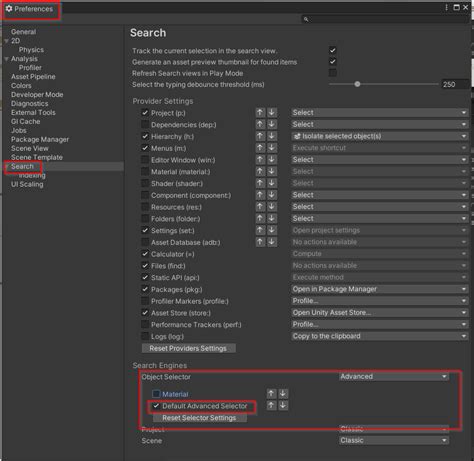Viewport: 474px width, 461px height.
Task: Click the preferences search field
Action: [385, 19]
